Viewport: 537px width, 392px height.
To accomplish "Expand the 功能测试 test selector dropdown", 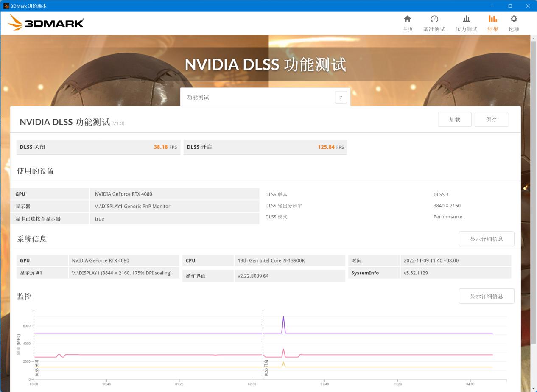I will click(259, 97).
